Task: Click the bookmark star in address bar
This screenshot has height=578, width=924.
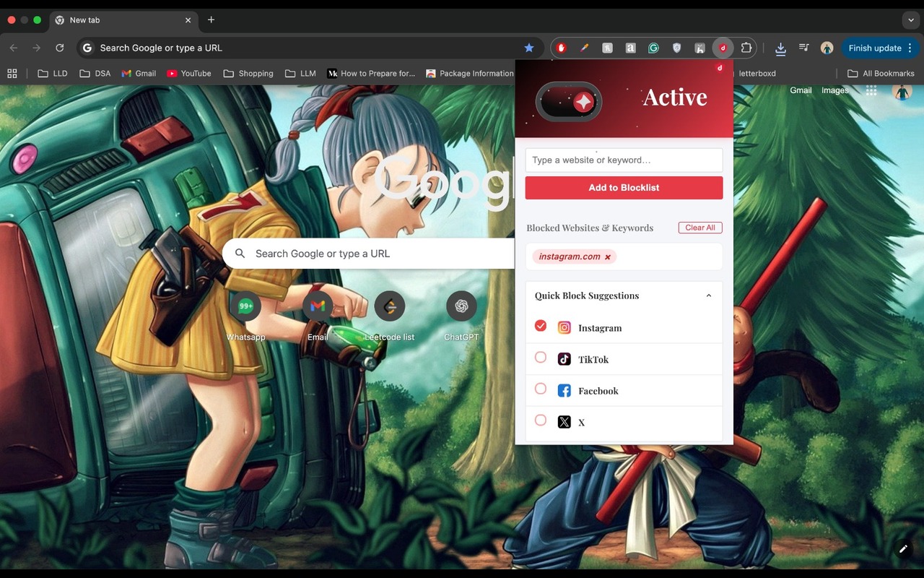Action: click(x=529, y=48)
